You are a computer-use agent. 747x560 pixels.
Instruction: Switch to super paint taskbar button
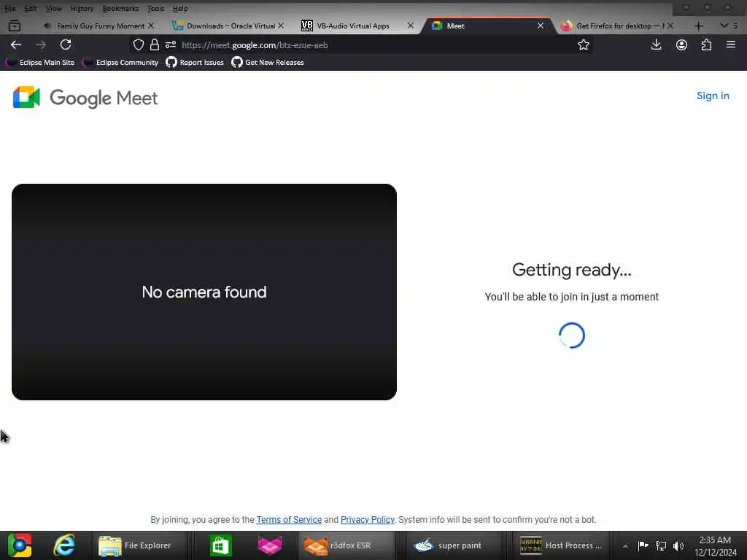tap(454, 545)
